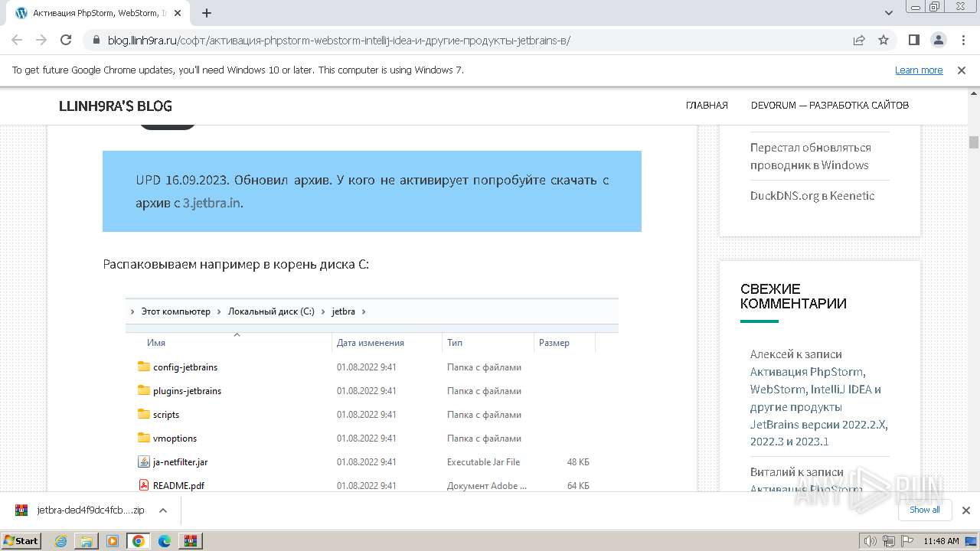Click the folder screenshot image
The height and width of the screenshot is (551, 980).
[372, 395]
